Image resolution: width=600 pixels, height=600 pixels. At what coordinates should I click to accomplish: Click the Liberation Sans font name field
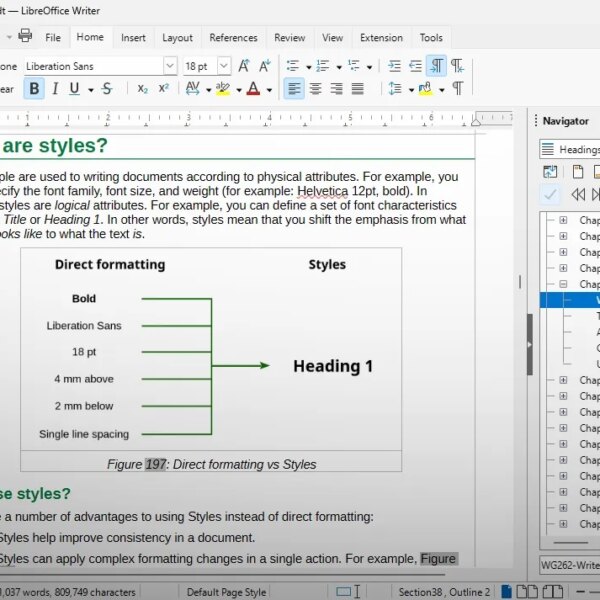tap(94, 66)
